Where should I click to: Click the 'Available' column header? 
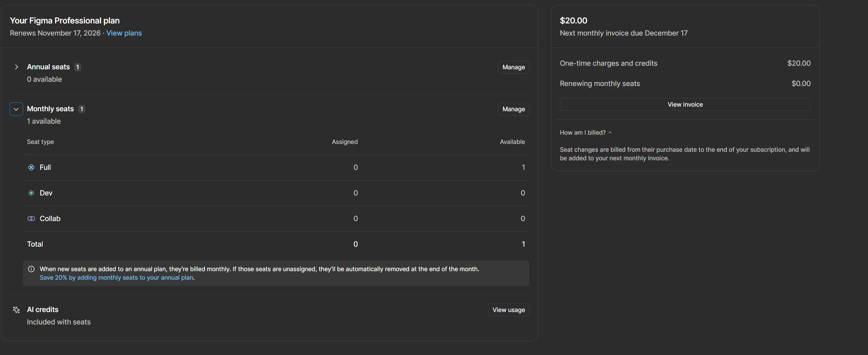click(x=512, y=142)
